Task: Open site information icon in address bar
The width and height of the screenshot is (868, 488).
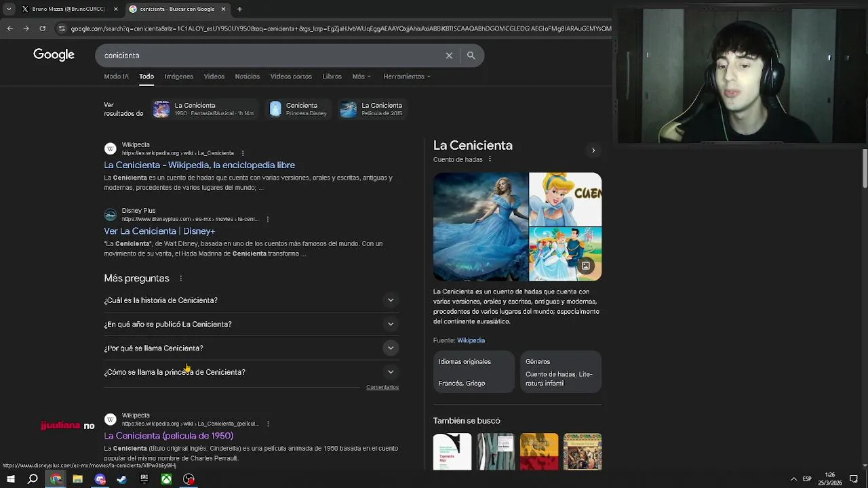Action: (62, 28)
